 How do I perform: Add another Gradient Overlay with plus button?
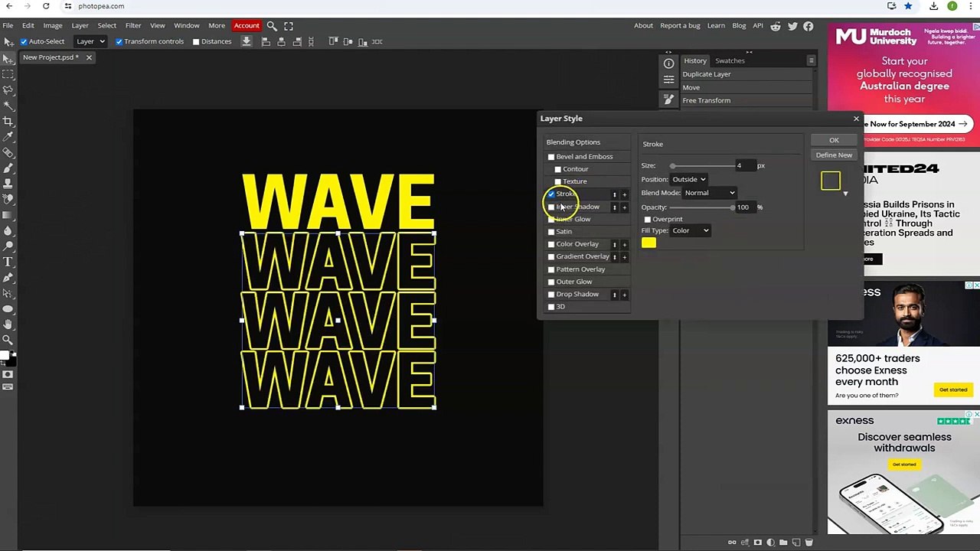624,257
